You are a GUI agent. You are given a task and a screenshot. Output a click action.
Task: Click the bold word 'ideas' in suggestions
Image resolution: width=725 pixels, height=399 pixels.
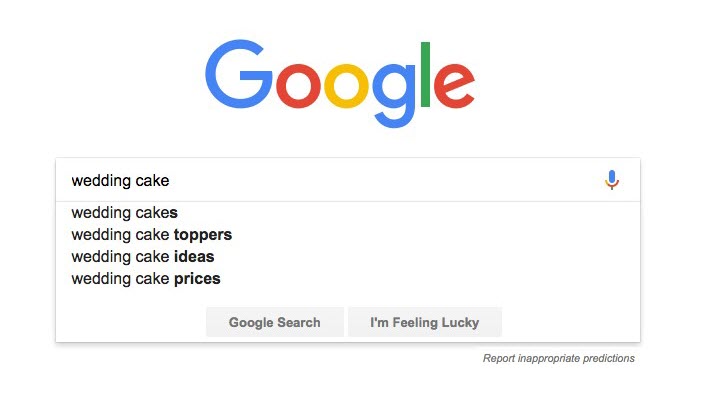pos(194,257)
